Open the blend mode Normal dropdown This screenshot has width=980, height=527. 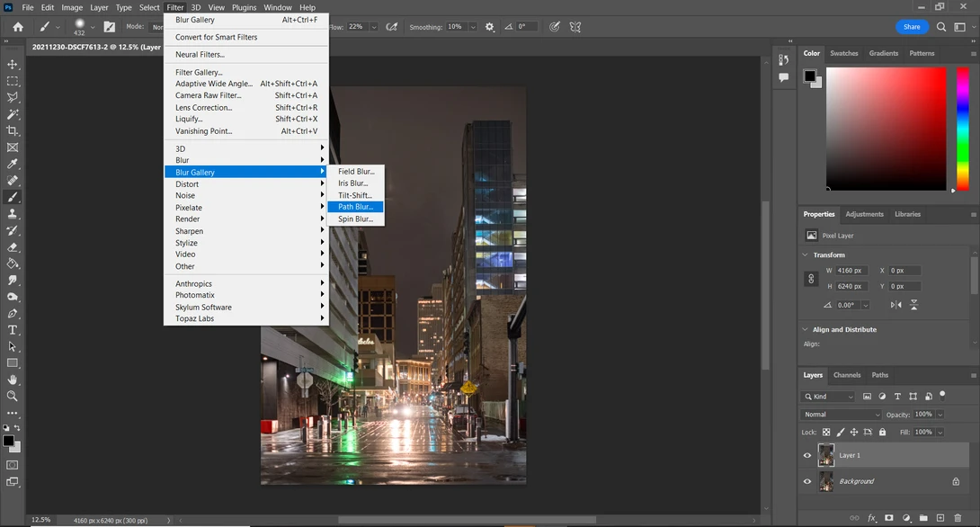(841, 415)
